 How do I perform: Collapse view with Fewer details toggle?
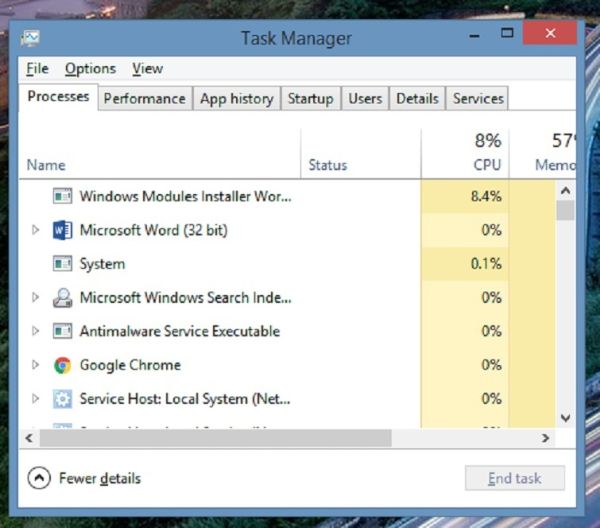point(38,478)
